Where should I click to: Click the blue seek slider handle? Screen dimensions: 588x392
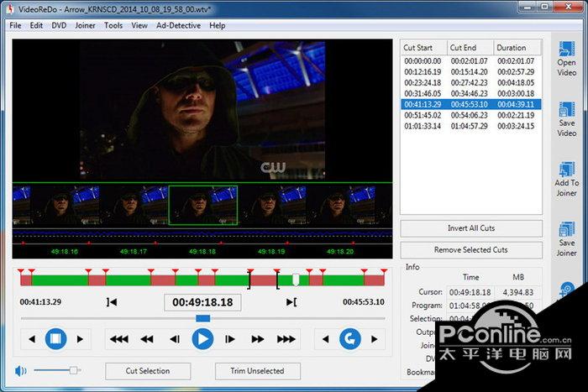pos(203,318)
